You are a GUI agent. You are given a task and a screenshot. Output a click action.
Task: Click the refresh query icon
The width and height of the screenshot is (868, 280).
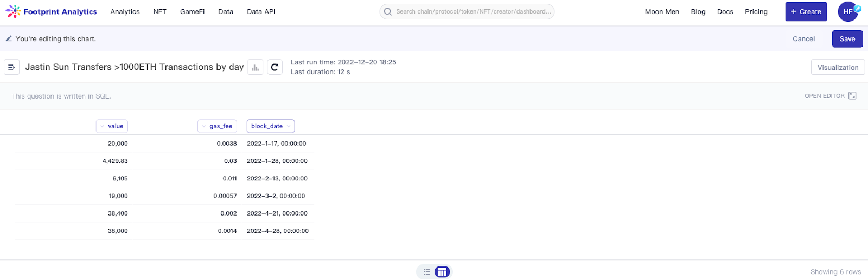[275, 67]
